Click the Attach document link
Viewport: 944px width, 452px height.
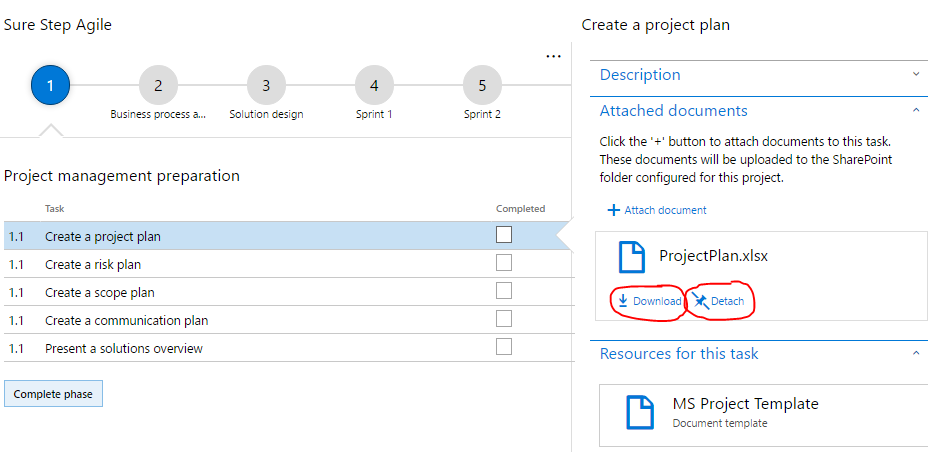665,210
